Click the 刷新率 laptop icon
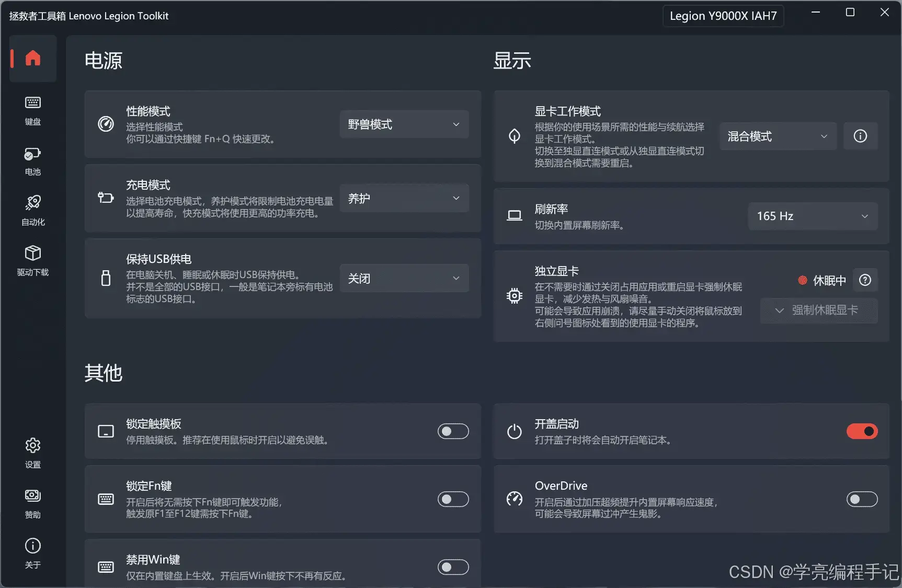902x588 pixels. pyautogui.click(x=515, y=216)
